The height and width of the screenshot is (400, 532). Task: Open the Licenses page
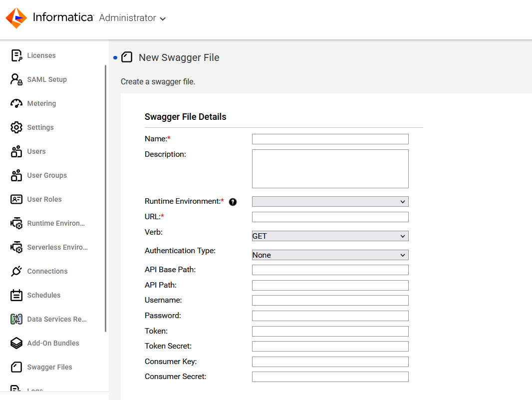[41, 55]
